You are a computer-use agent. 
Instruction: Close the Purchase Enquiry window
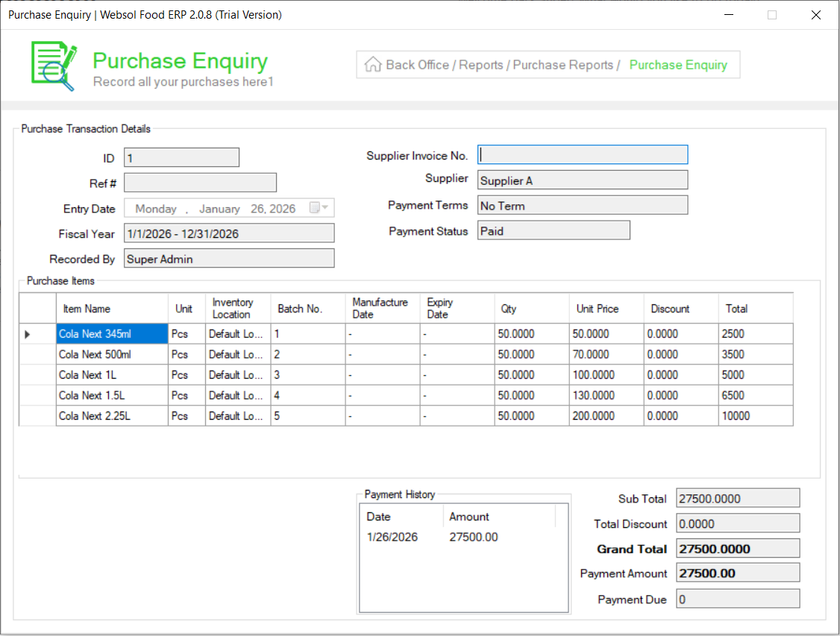click(815, 15)
